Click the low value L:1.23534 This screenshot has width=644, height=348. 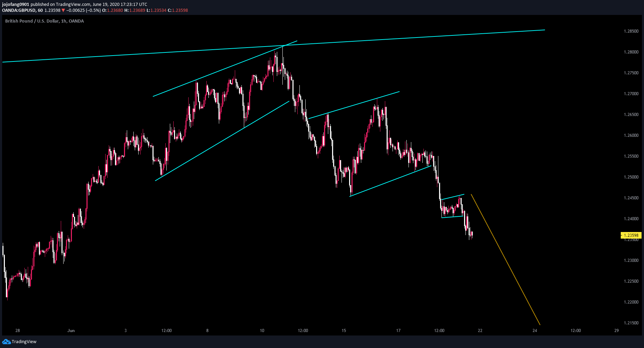(156, 10)
